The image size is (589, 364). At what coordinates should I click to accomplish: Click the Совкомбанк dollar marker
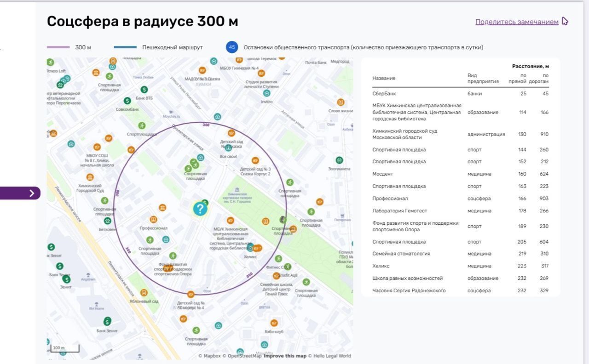click(x=127, y=101)
